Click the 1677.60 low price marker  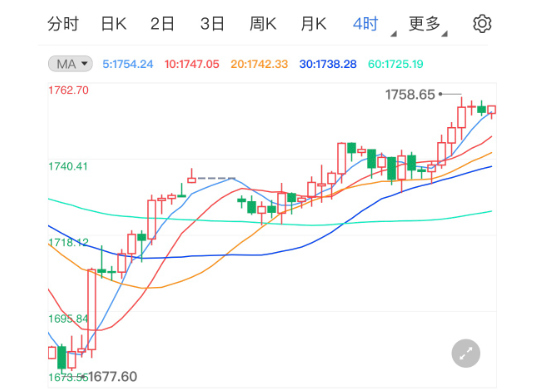(x=112, y=377)
